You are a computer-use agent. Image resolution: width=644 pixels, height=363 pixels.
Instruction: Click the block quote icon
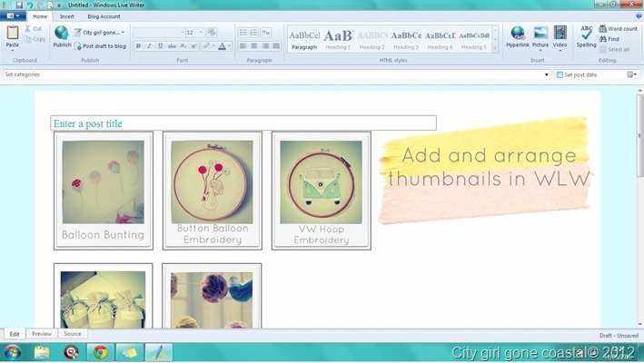click(x=266, y=33)
